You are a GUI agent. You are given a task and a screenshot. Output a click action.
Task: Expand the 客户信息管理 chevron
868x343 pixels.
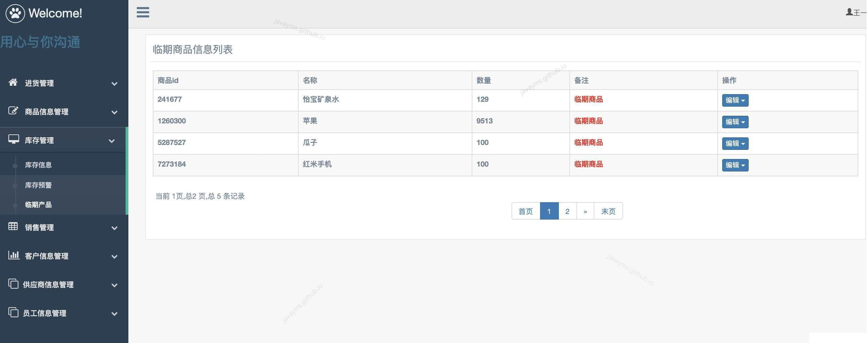(x=114, y=257)
